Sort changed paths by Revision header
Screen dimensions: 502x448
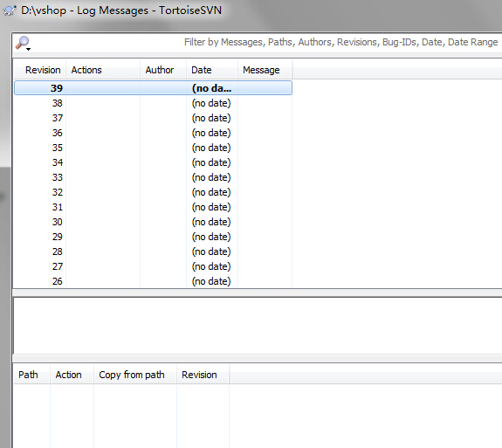point(203,375)
